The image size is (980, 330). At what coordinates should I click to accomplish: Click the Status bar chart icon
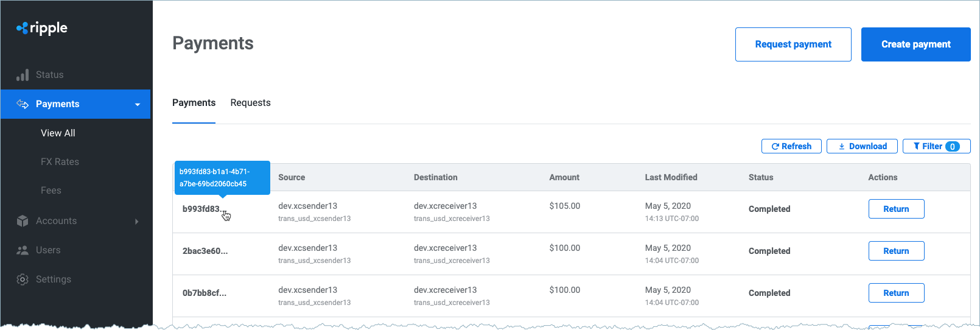click(x=23, y=75)
